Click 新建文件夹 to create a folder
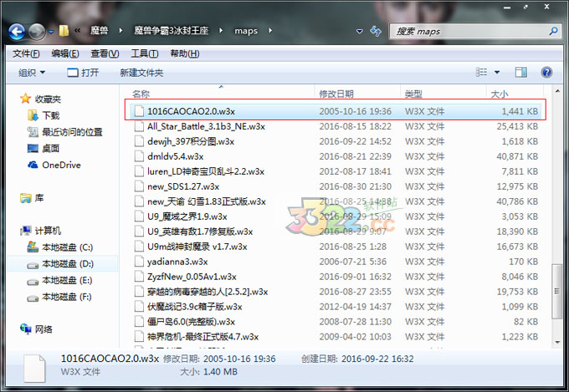Image resolution: width=569 pixels, height=392 pixels. (x=141, y=73)
